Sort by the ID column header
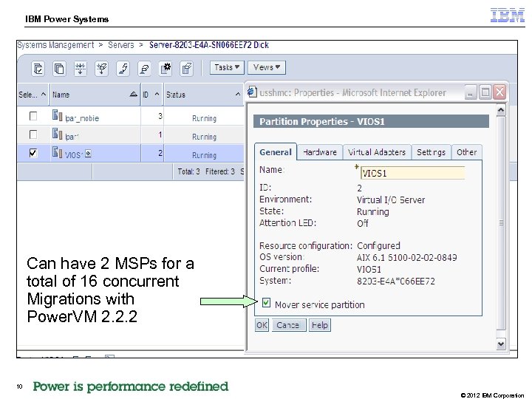532x399 pixels. coord(151,95)
